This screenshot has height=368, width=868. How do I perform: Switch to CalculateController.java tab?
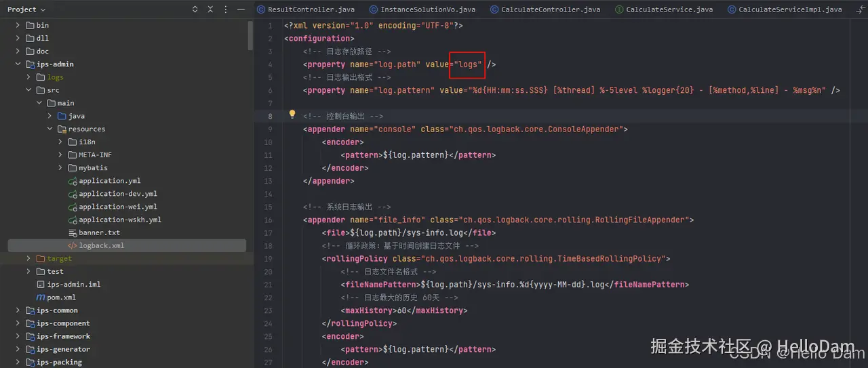pyautogui.click(x=546, y=9)
